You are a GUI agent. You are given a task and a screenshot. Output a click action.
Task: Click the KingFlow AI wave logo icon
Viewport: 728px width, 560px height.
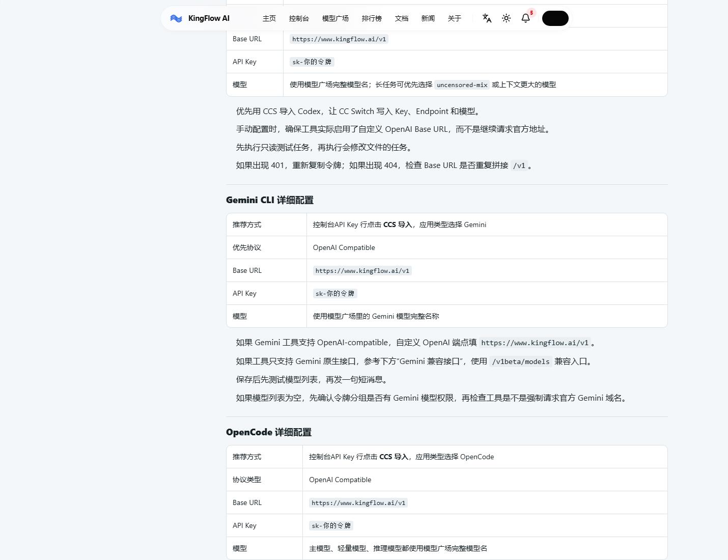[x=176, y=18]
